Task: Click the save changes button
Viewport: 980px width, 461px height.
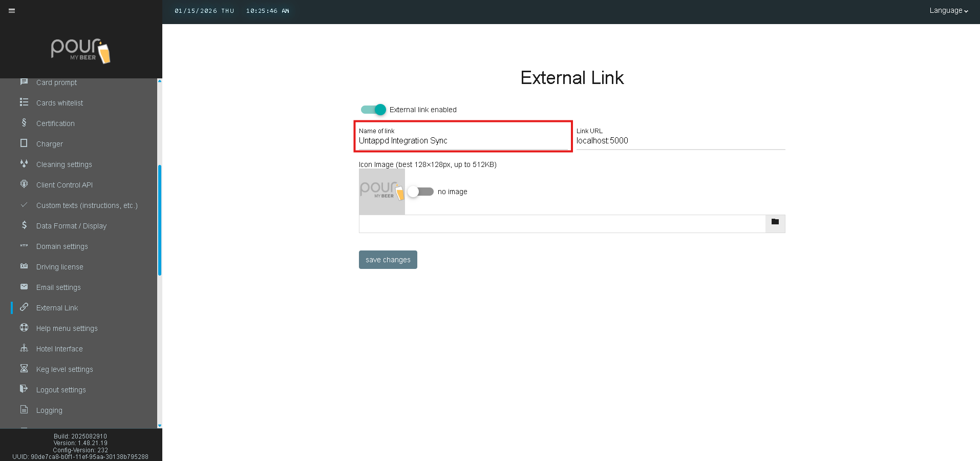Action: (x=388, y=260)
